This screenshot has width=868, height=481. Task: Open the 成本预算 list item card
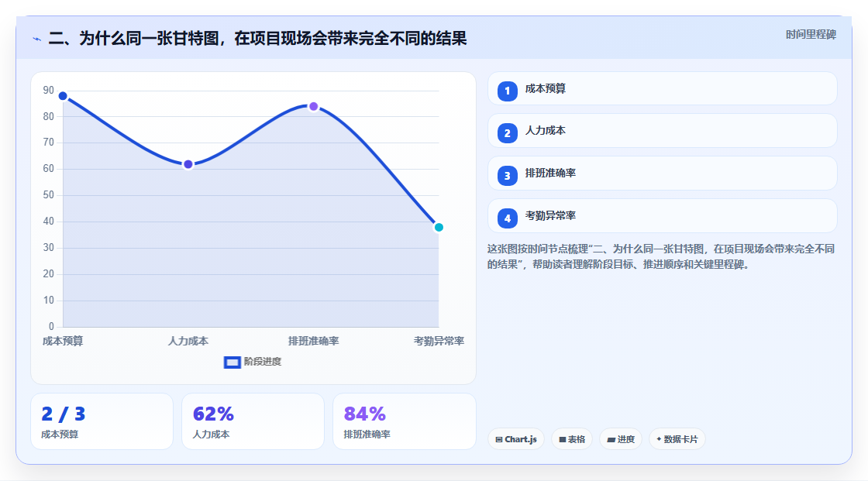click(x=662, y=88)
